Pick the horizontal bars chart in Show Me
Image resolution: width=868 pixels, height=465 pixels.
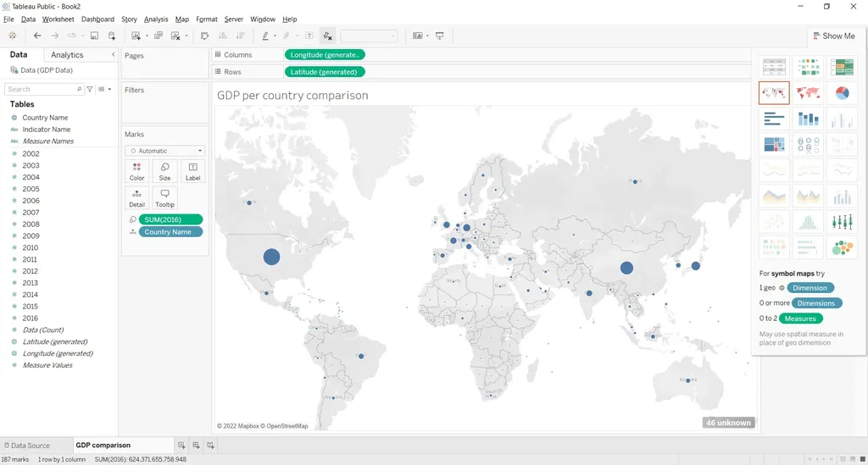click(x=774, y=119)
